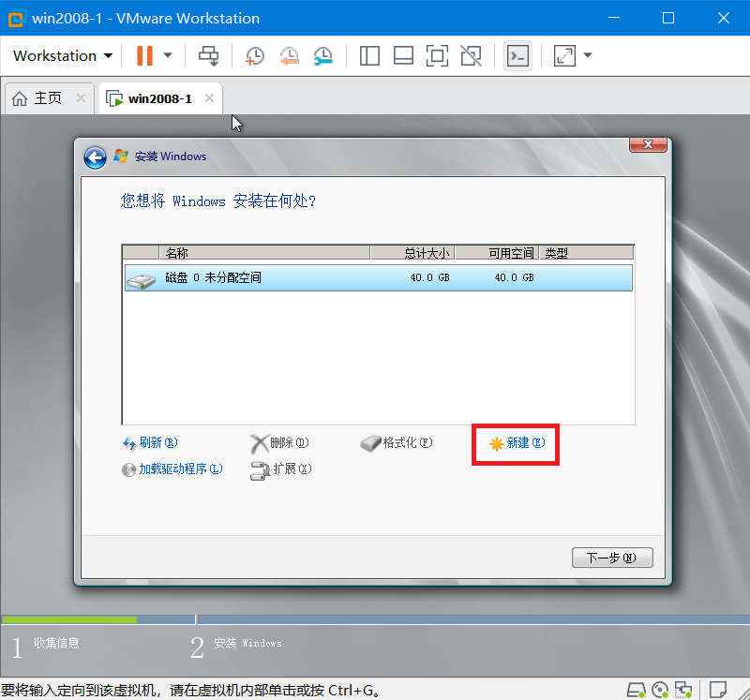The height and width of the screenshot is (700, 750).
Task: Click the 40.0 GB total size cell
Action: pos(429,277)
